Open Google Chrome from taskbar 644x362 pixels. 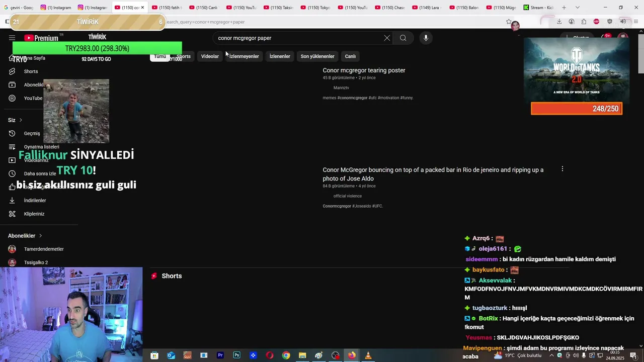click(286, 355)
